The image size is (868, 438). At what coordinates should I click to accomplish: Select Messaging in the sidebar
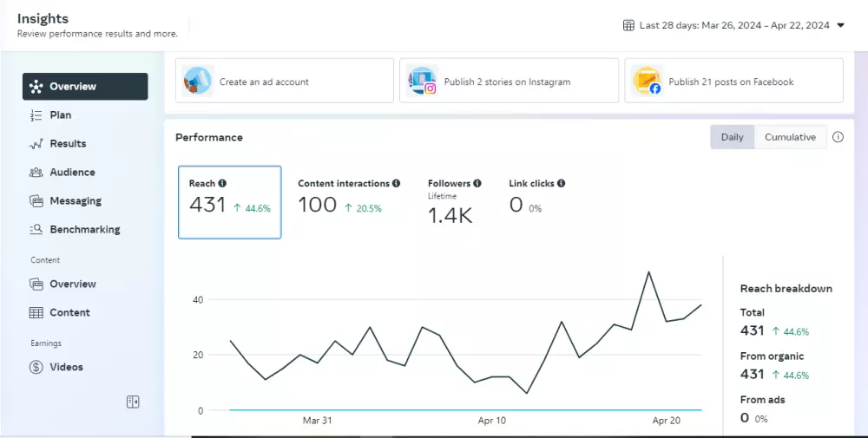85,200
